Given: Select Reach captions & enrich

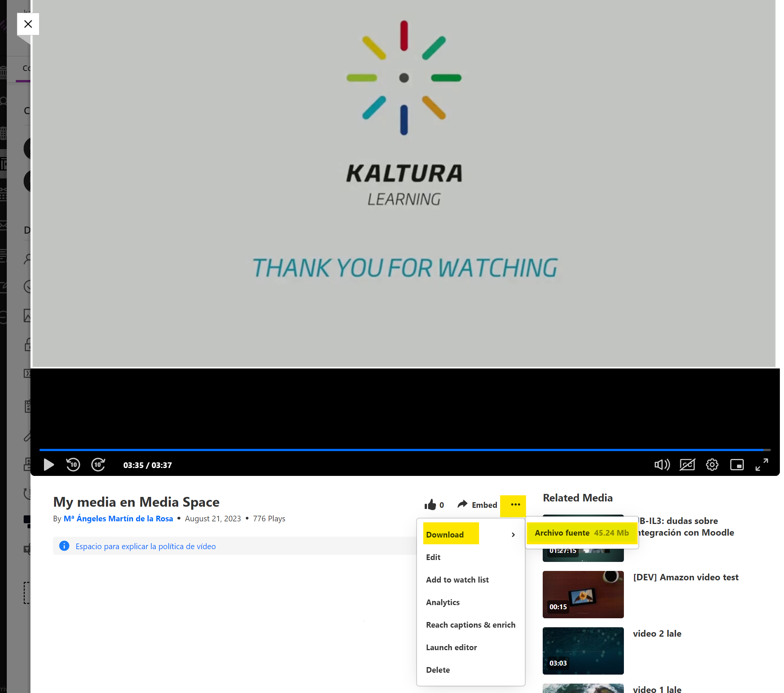Looking at the screenshot, I should [470, 625].
